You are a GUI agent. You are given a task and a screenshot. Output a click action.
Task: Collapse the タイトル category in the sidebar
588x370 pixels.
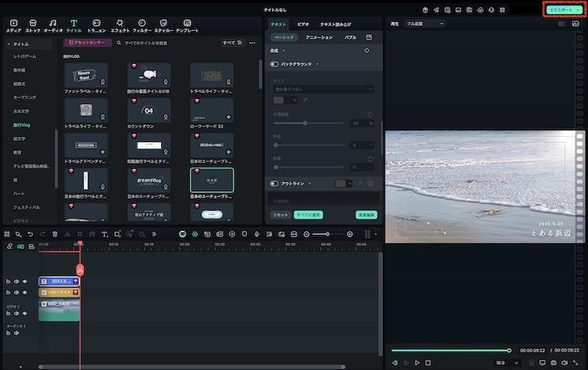[x=8, y=42]
